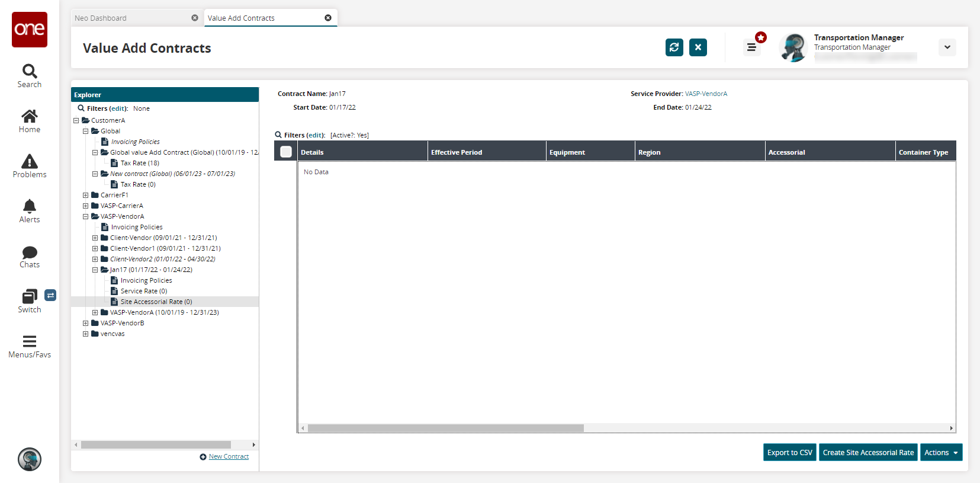Click the Service Rate (0) document icon
Image resolution: width=980 pixels, height=483 pixels.
tap(114, 291)
